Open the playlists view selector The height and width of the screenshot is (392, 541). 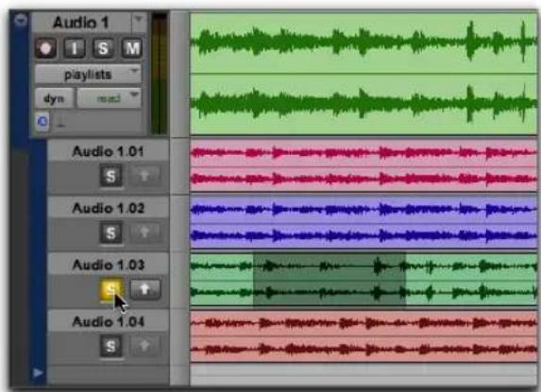coord(89,75)
